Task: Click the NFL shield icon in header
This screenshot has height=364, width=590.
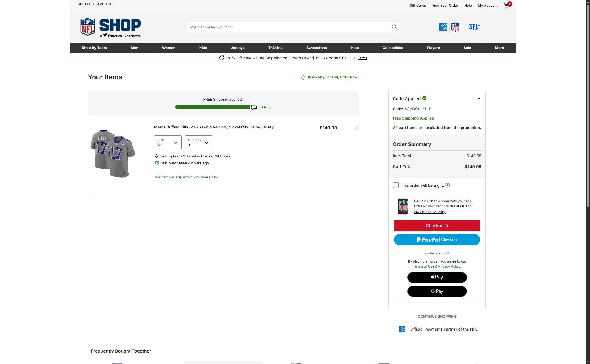Action: pyautogui.click(x=455, y=27)
